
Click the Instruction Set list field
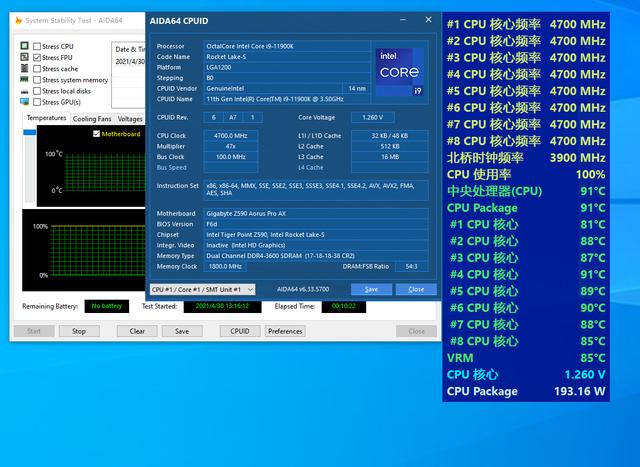pyautogui.click(x=316, y=190)
